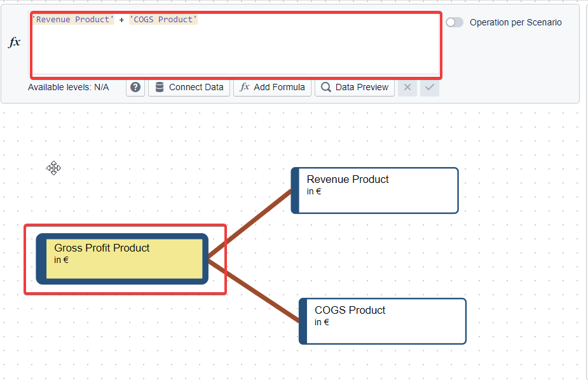This screenshot has height=383, width=588.
Task: Click the Connect Data button
Action: pos(189,87)
